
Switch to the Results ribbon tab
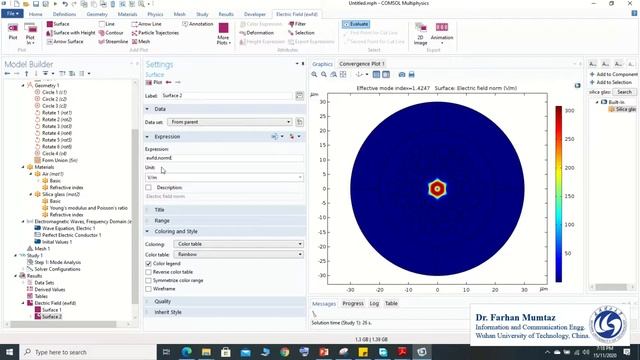pos(226,14)
